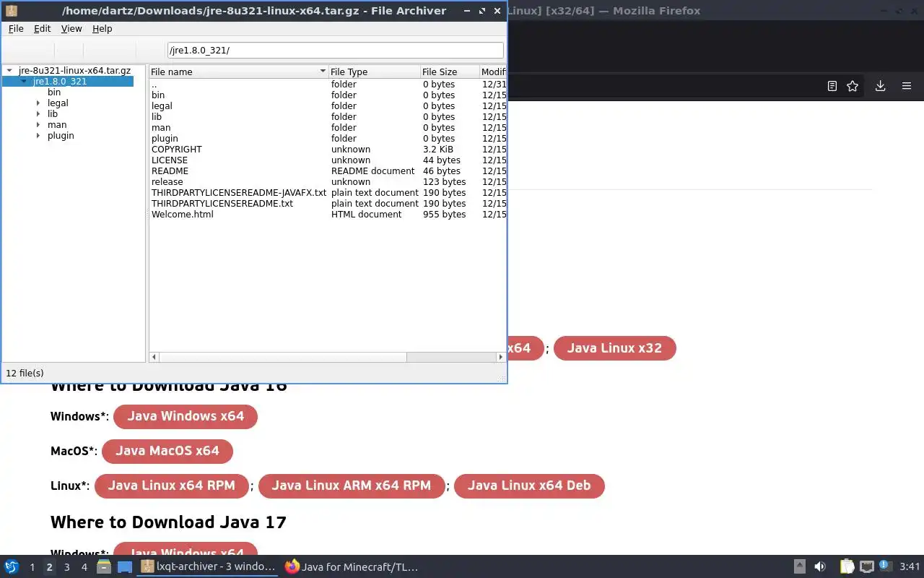Sort by the File Type column header
Viewport: 924px width, 578px height.
click(x=374, y=72)
